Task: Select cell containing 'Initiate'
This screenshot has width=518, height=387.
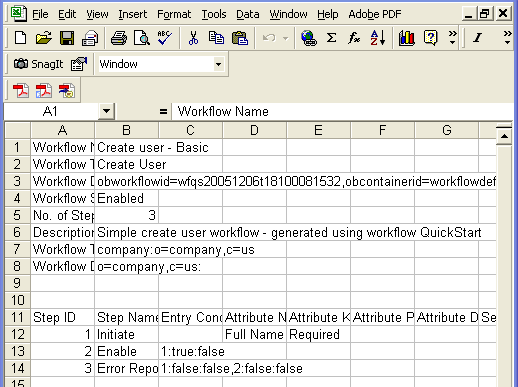Action: click(x=127, y=334)
